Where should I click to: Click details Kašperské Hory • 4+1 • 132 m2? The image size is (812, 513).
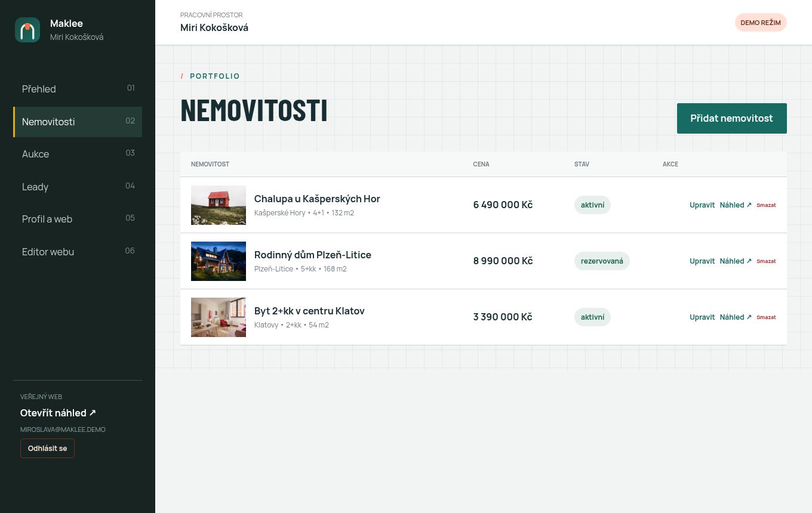304,213
